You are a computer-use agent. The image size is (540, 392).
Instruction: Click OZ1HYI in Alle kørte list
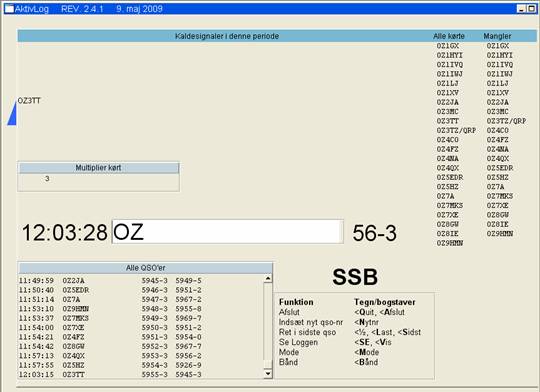click(450, 55)
